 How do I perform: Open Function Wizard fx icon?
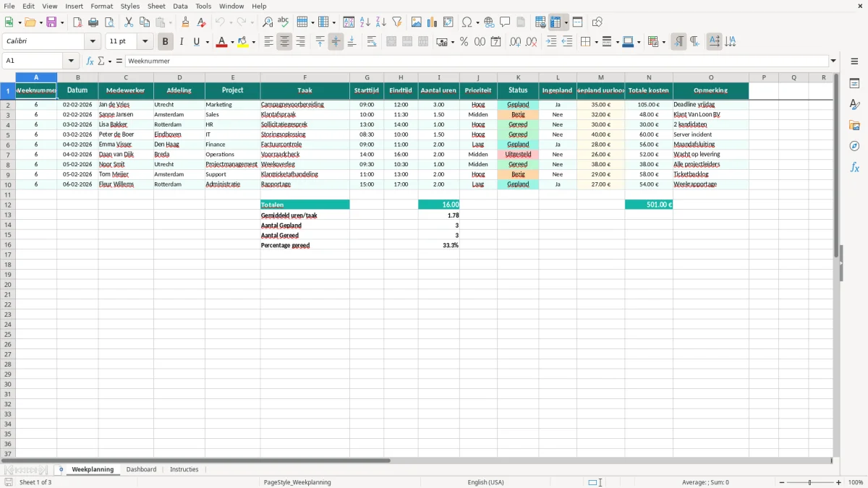90,61
